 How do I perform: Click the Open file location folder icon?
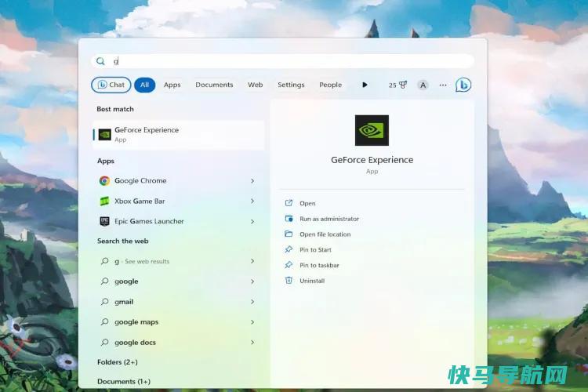(289, 234)
